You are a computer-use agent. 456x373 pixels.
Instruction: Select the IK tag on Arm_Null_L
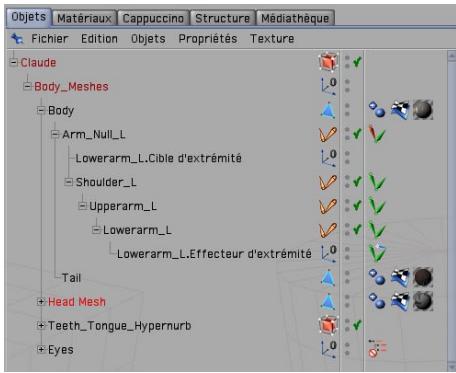coord(377,134)
